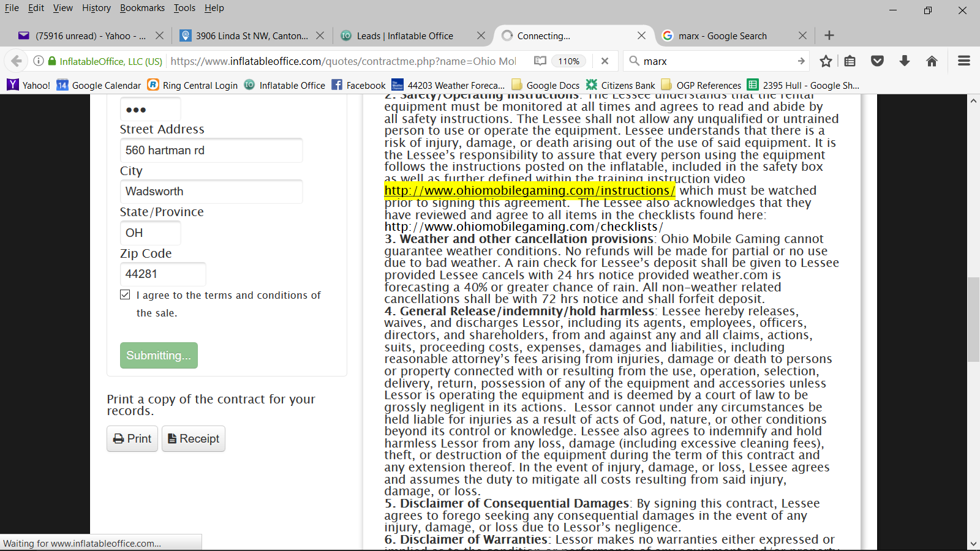Open the History menu
Viewport: 980px width, 551px height.
[x=96, y=8]
